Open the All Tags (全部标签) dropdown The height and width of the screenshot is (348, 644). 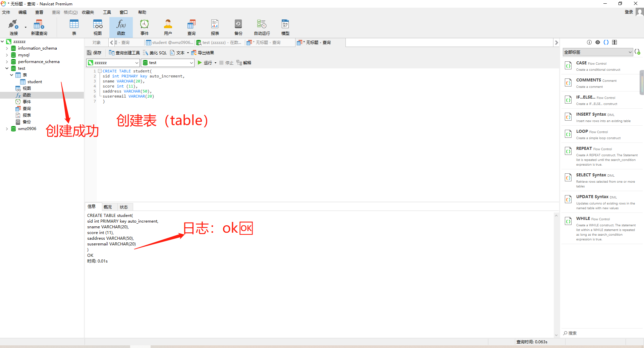click(598, 52)
